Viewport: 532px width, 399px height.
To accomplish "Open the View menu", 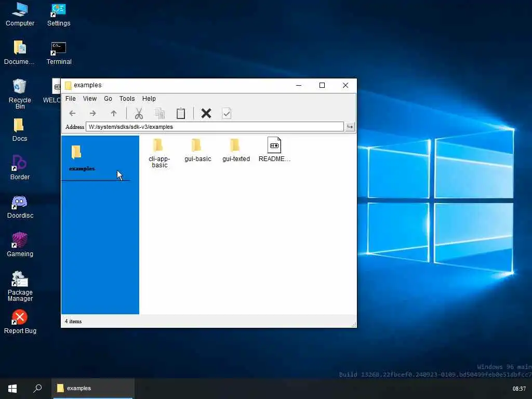I will pyautogui.click(x=90, y=99).
